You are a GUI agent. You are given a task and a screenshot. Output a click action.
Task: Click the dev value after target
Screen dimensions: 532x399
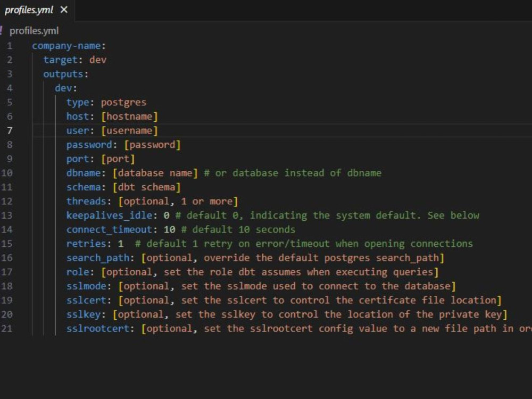pos(98,60)
